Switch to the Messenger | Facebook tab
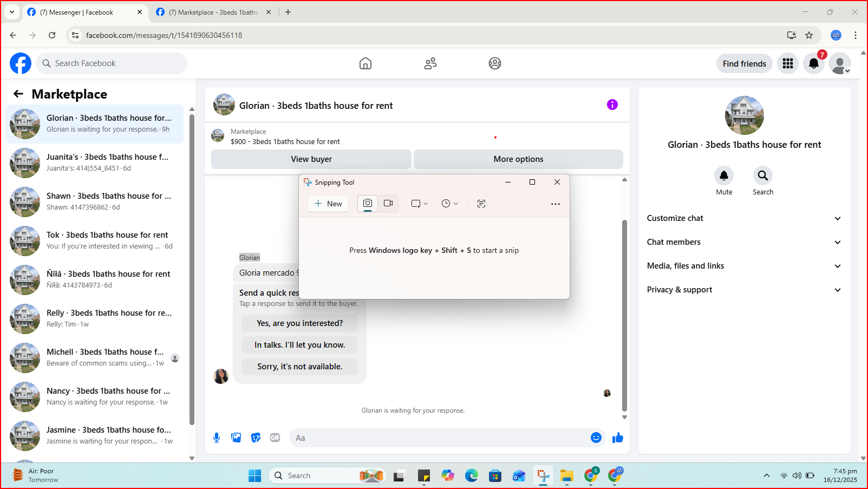Viewport: 868px width, 489px height. 86,12
